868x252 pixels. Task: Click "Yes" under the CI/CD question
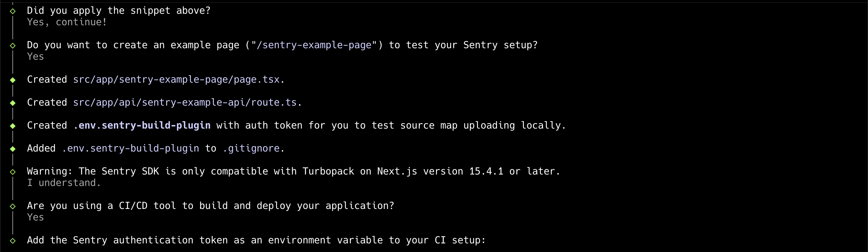click(x=35, y=217)
